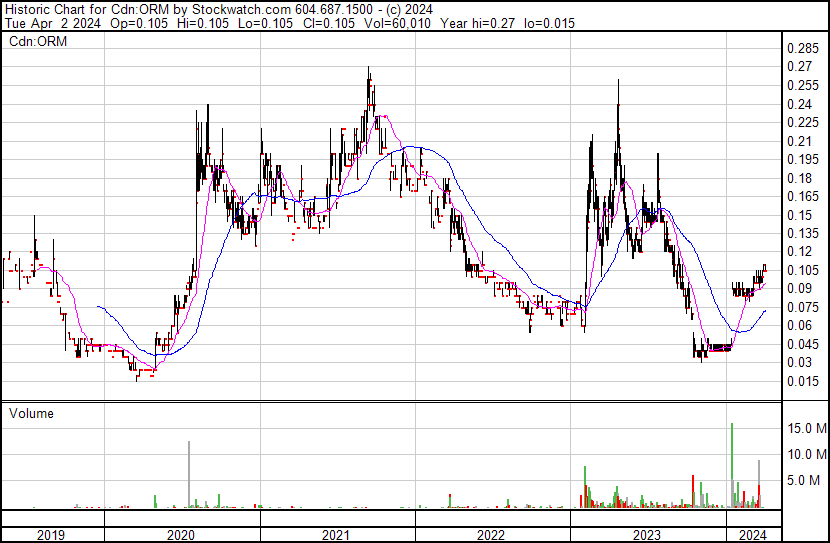
Task: Select the Hi=0.105 high value
Action: click(203, 23)
